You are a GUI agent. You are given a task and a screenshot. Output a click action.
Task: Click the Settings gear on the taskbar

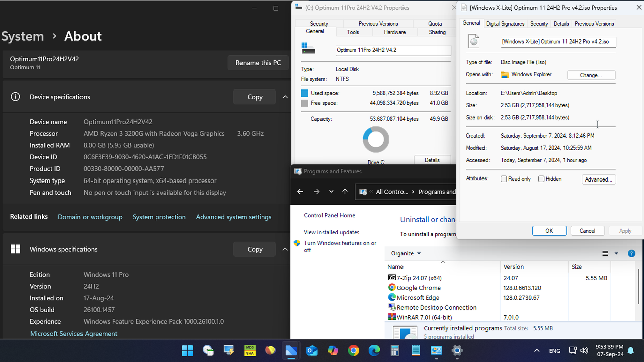[x=457, y=350]
